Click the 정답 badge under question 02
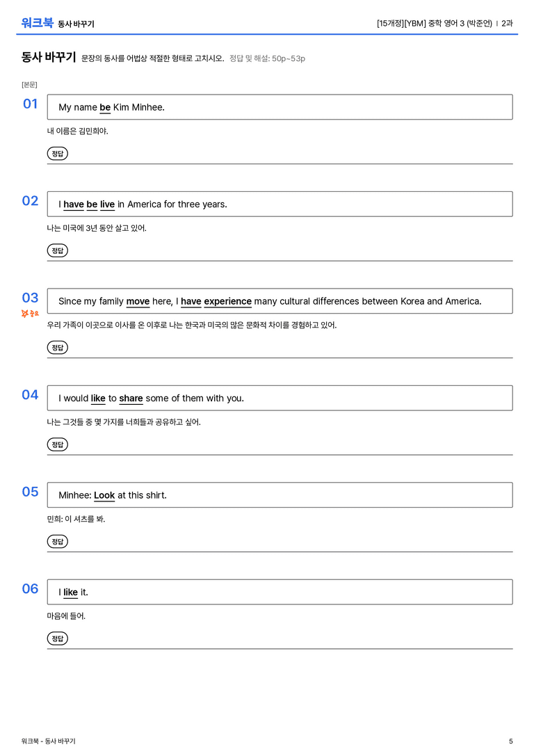This screenshot has width=534, height=756. (x=57, y=250)
